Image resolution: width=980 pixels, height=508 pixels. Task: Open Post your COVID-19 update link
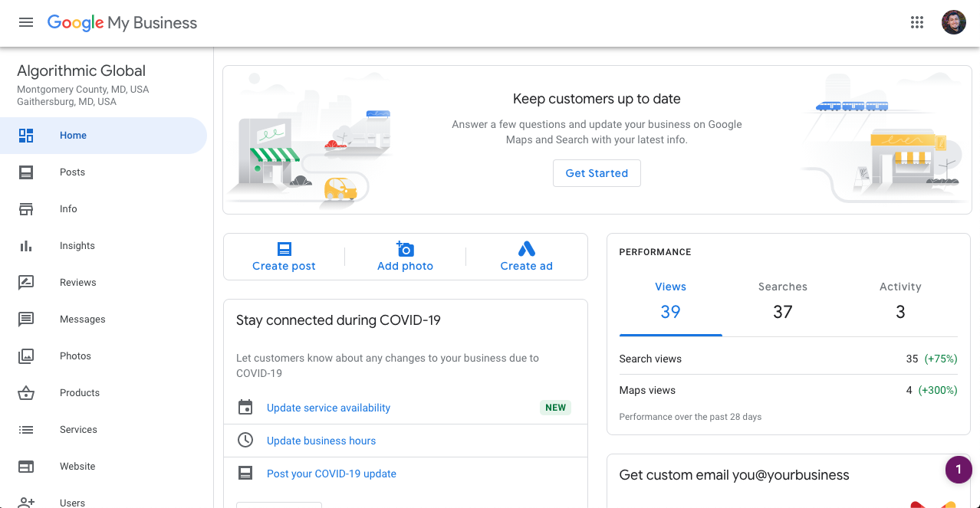[331, 474]
